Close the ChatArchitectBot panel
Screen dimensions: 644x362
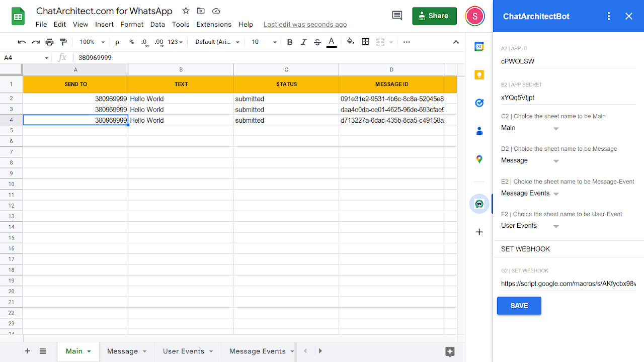629,16
